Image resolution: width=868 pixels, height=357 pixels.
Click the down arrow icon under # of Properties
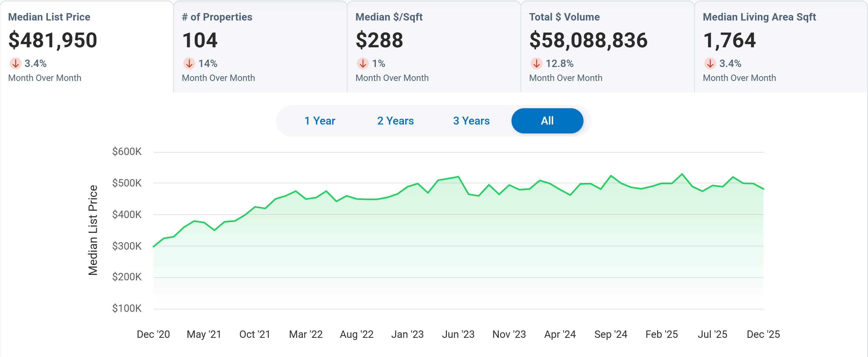tap(189, 63)
